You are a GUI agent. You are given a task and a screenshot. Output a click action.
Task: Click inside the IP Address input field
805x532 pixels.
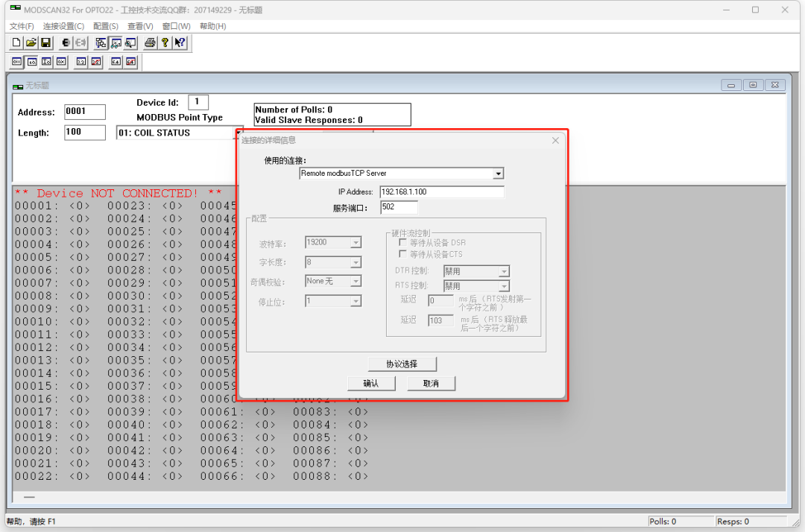(x=441, y=191)
